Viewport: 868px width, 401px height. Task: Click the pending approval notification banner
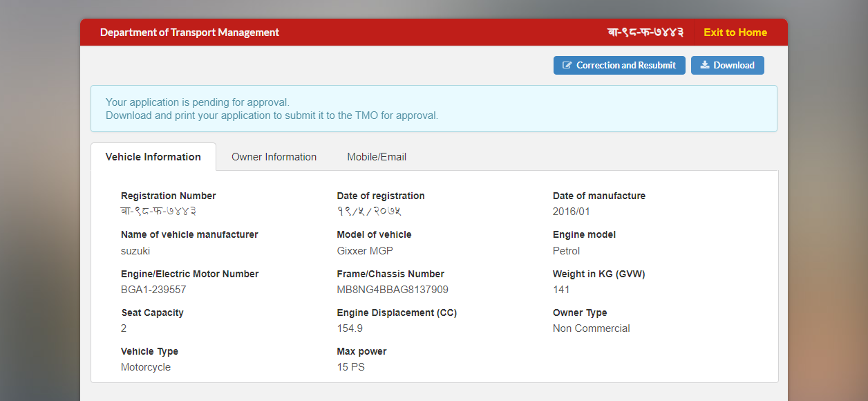pos(434,109)
